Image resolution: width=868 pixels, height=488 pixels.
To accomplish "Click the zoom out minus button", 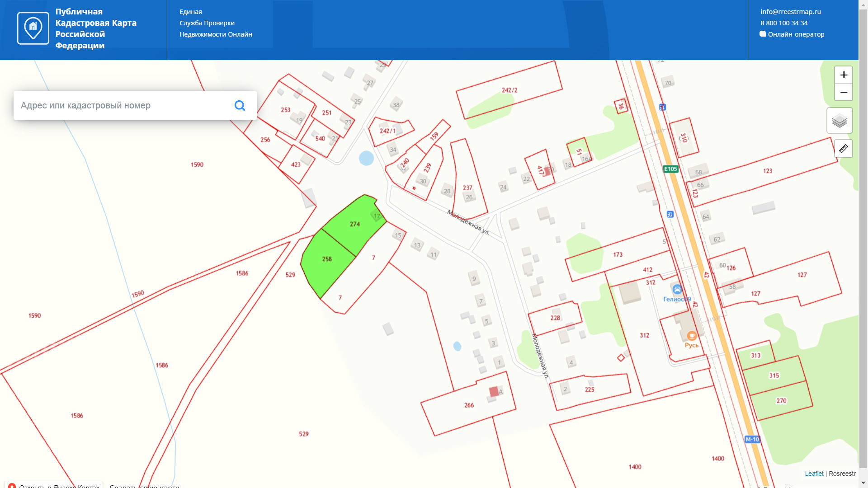I will tap(844, 92).
